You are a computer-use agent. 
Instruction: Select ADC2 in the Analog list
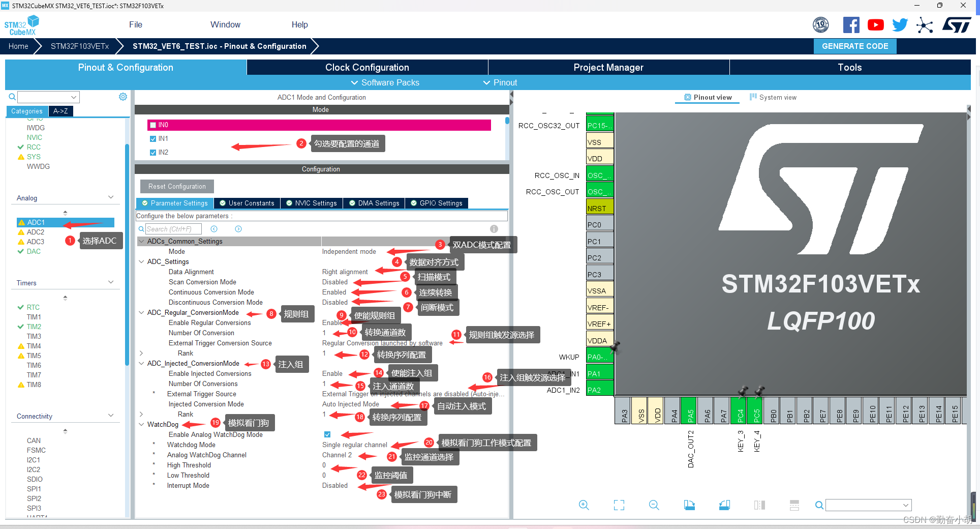click(x=36, y=232)
